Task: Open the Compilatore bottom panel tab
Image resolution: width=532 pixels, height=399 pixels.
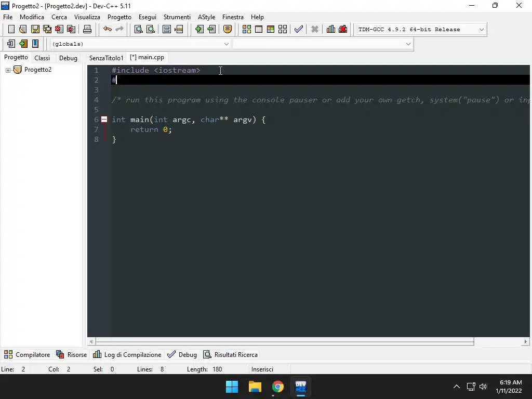Action: tap(27, 354)
